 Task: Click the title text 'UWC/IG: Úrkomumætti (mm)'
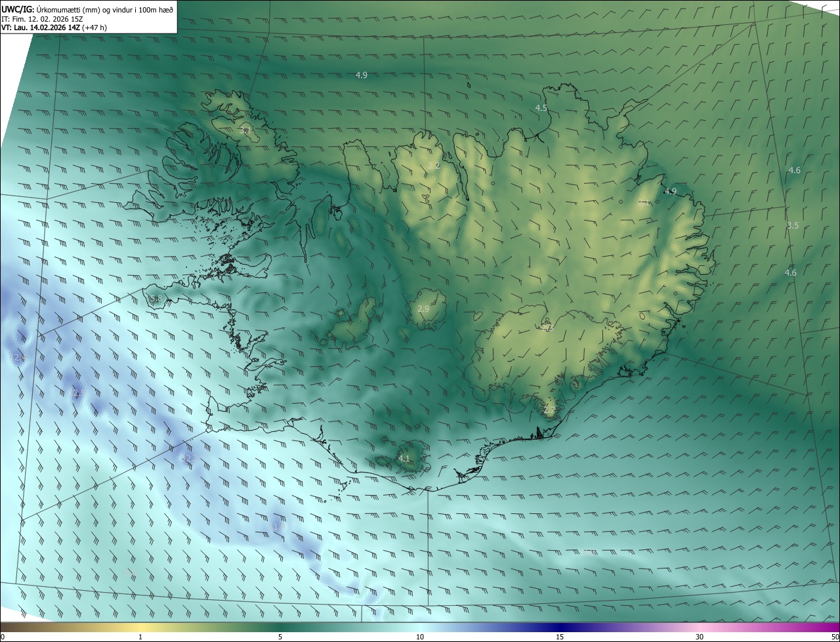(x=51, y=9)
